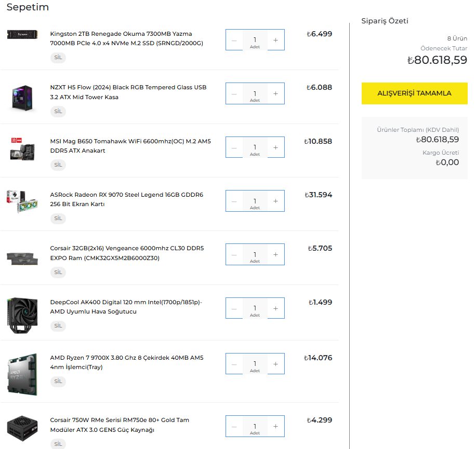Open NZXT H5 Flow case thumbnail
The width and height of the screenshot is (476, 449).
[22, 98]
